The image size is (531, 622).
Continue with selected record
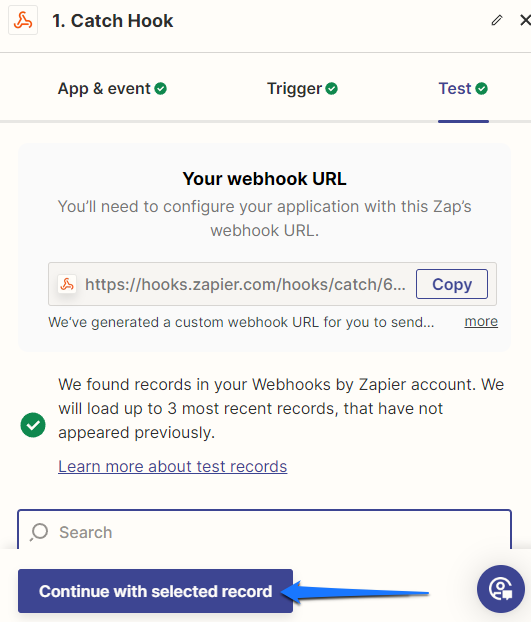tap(155, 591)
